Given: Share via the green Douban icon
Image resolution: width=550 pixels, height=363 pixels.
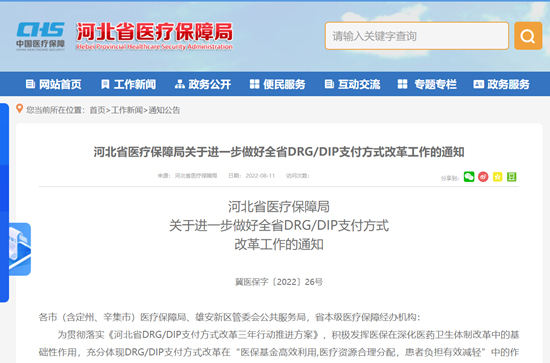Looking at the screenshot, I should (x=511, y=177).
